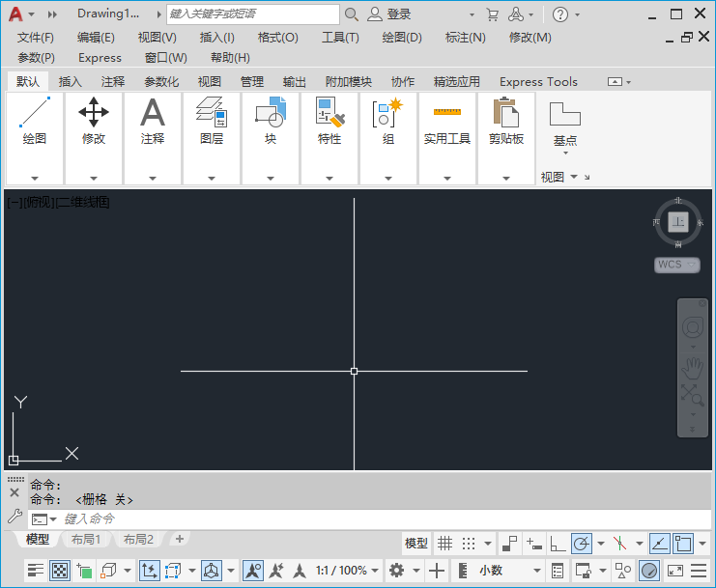
Task: Expand the Utilities (实用工具) panel dropdown arrow
Action: pyautogui.click(x=447, y=179)
